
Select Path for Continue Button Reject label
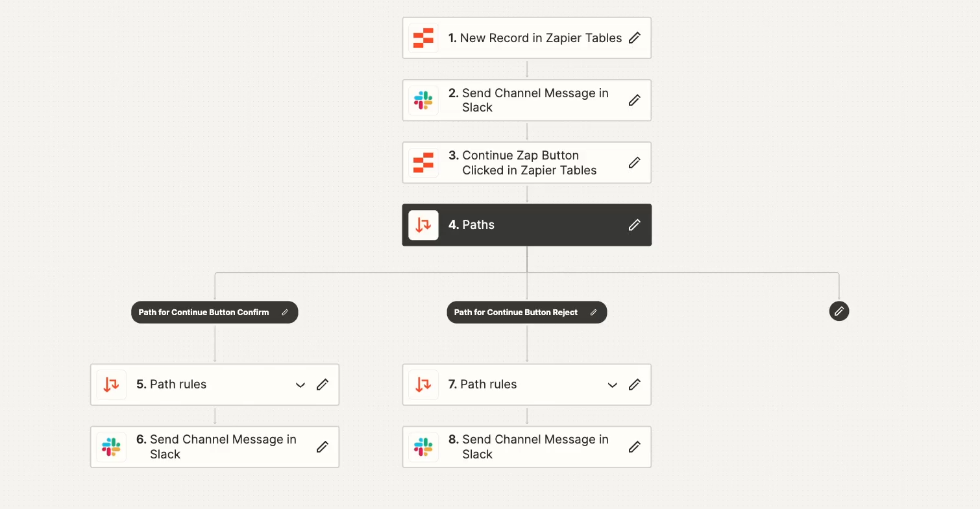516,313
